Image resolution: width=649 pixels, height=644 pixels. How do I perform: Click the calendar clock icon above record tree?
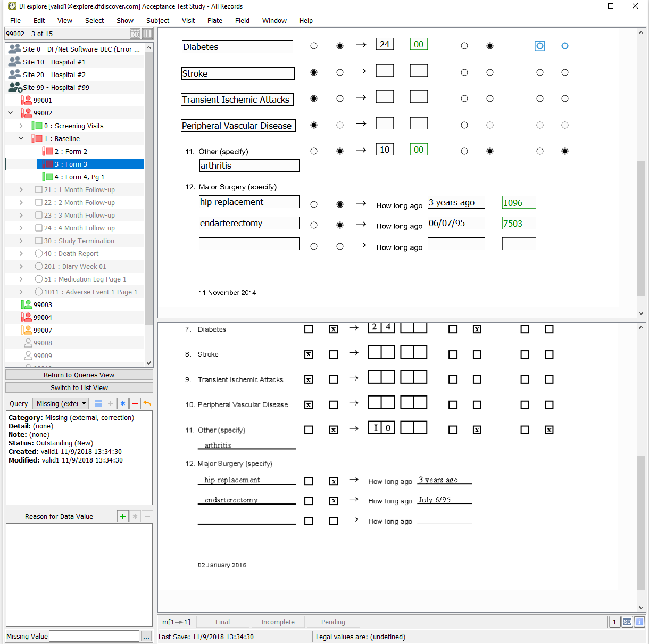[135, 34]
